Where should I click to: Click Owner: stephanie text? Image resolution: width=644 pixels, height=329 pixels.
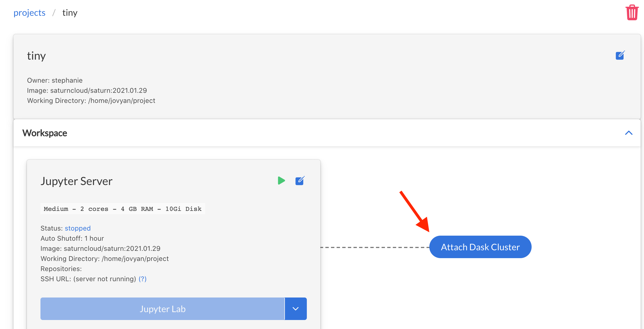pos(55,80)
